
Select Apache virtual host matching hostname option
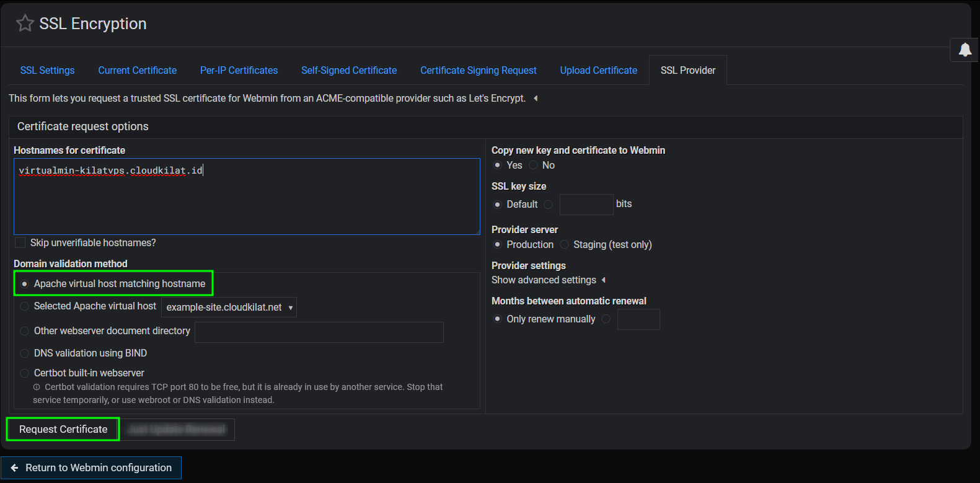[25, 284]
